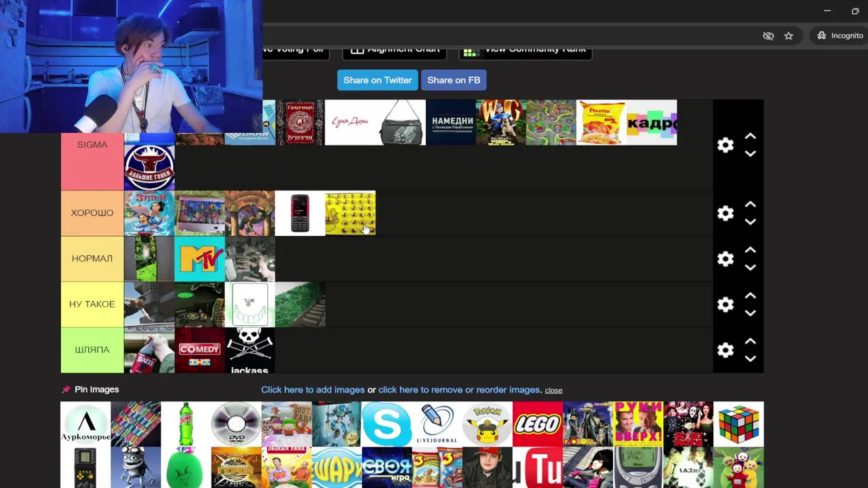Move SIGMA row up with arrow
The width and height of the screenshot is (868, 488).
[750, 136]
